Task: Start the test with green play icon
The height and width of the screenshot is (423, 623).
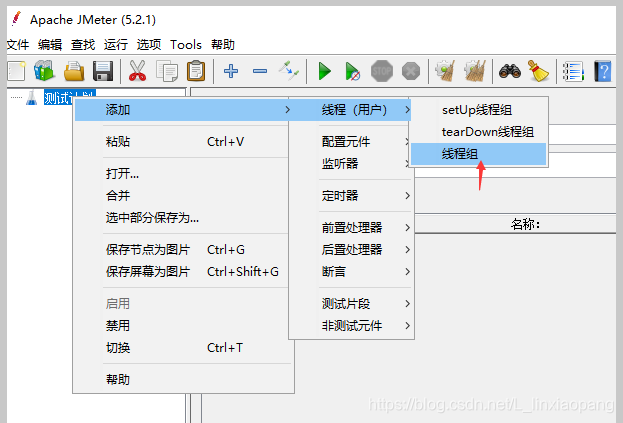Action: click(325, 71)
